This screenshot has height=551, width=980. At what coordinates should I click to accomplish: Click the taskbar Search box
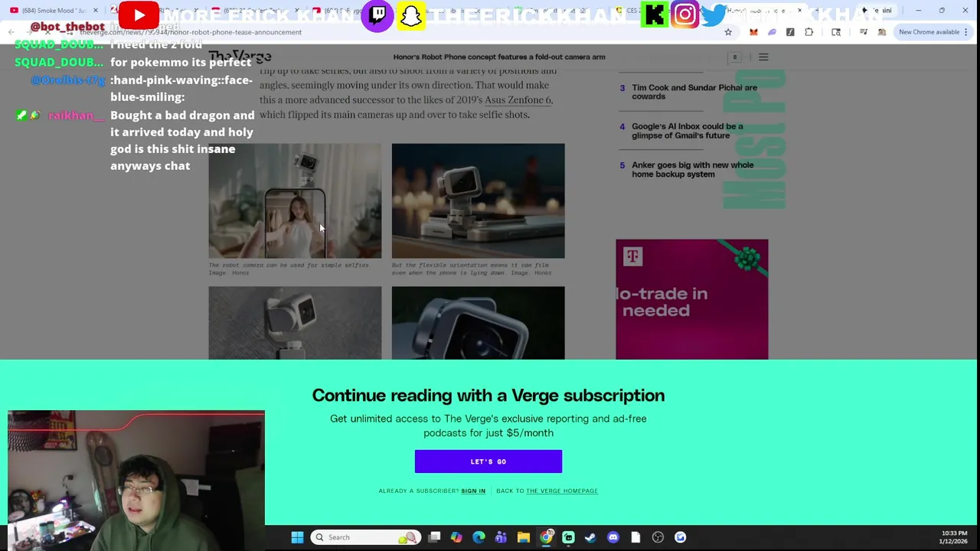point(366,537)
